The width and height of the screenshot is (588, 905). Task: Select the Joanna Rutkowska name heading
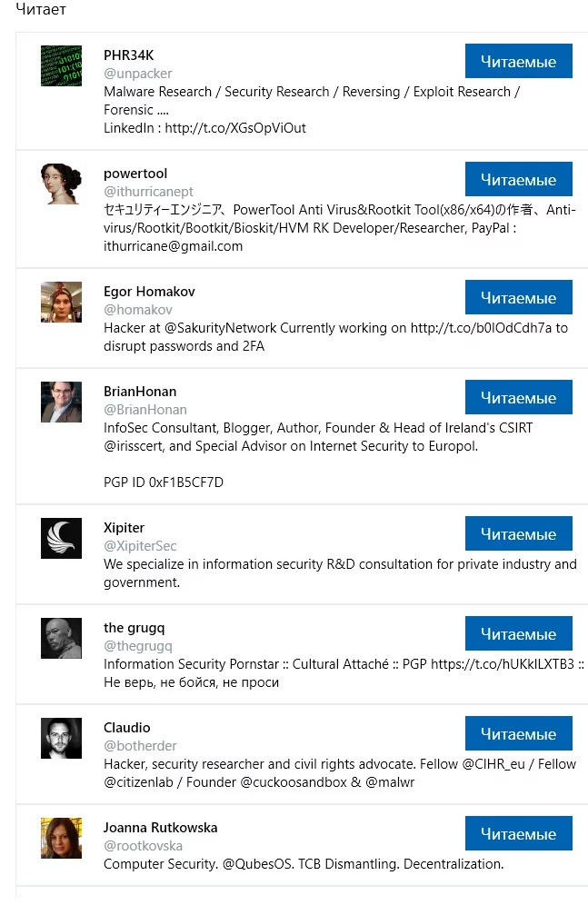[160, 828]
